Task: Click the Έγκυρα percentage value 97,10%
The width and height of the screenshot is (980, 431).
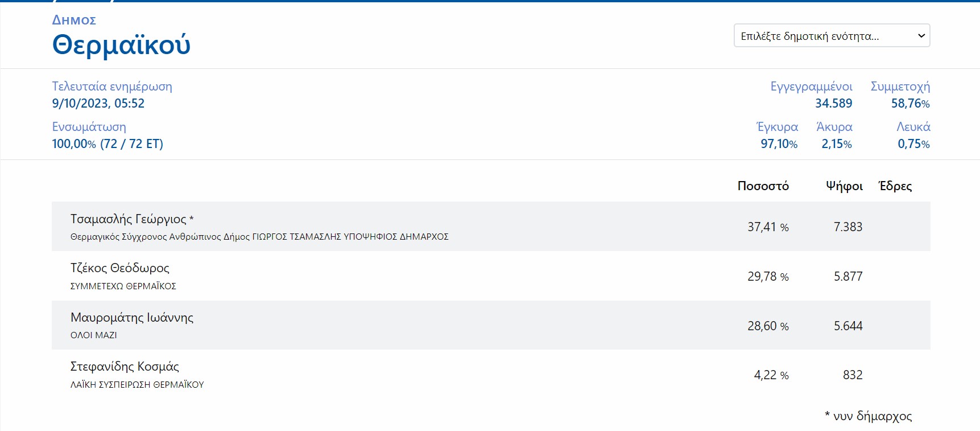Action: click(779, 144)
